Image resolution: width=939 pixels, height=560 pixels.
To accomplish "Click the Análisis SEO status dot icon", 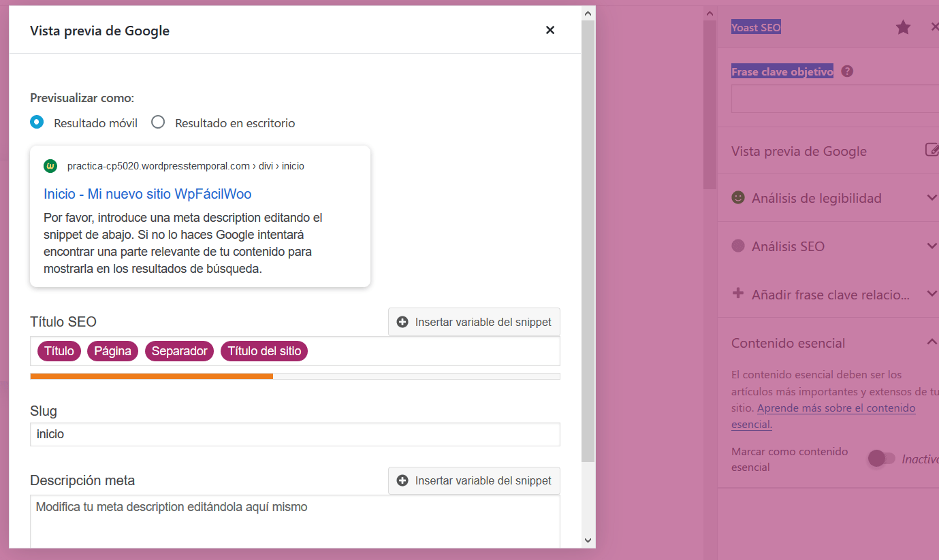I will coord(738,246).
